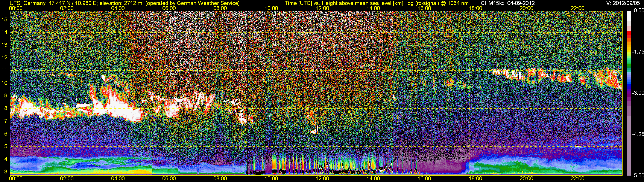Screen dimensions: 644x182
Task: Click "02:00" on the lower time axis
Action: coord(67,179)
